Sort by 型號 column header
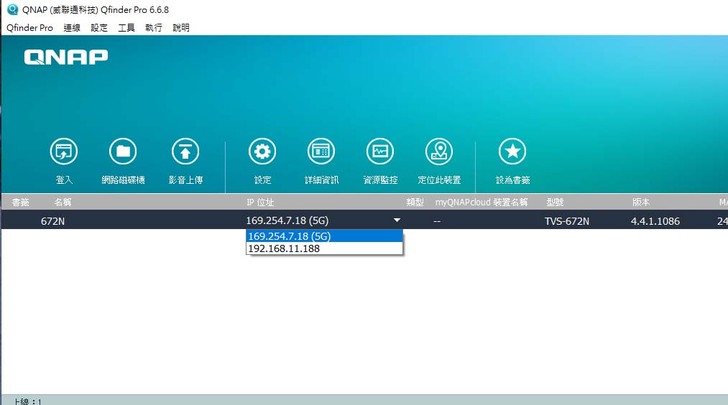Image resolution: width=728 pixels, height=405 pixels. point(555,202)
